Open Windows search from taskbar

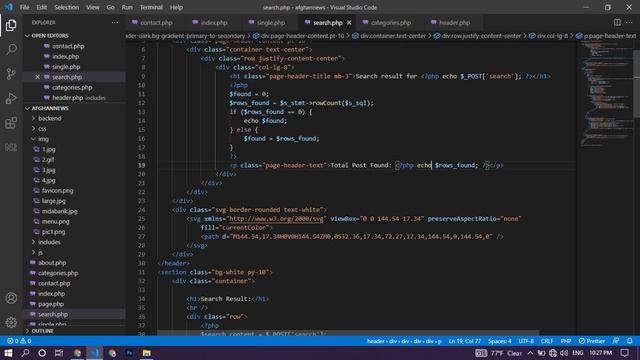(25, 353)
